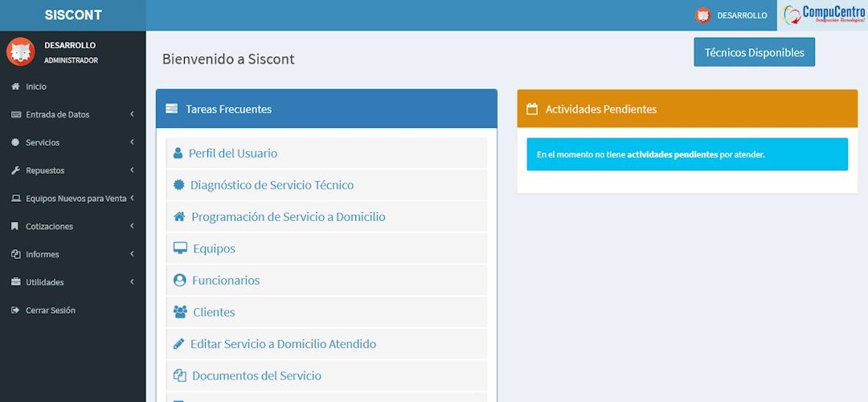Click the Informes label in the sidebar
Viewport: 868px width, 402px height.
(42, 254)
